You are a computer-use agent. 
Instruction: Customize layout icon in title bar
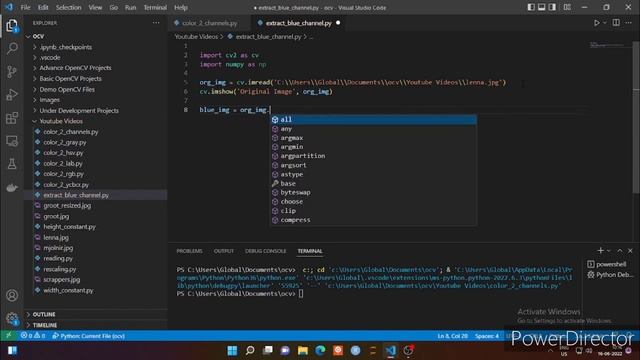click(x=567, y=7)
